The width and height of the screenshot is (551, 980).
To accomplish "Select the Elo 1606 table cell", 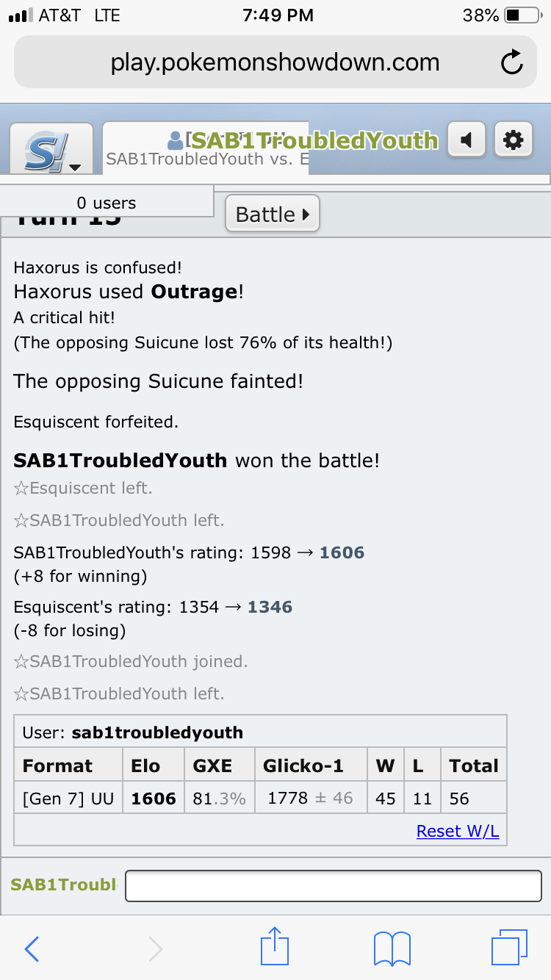I will pyautogui.click(x=153, y=799).
